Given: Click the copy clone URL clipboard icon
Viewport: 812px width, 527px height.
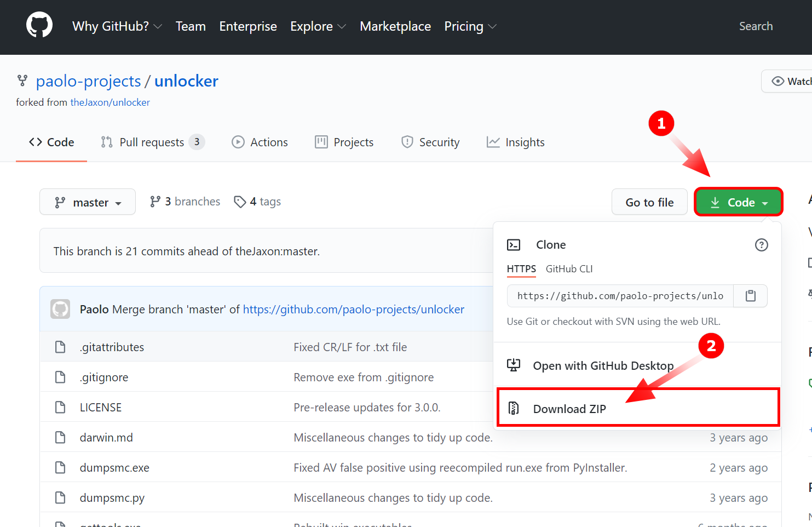Looking at the screenshot, I should [751, 296].
